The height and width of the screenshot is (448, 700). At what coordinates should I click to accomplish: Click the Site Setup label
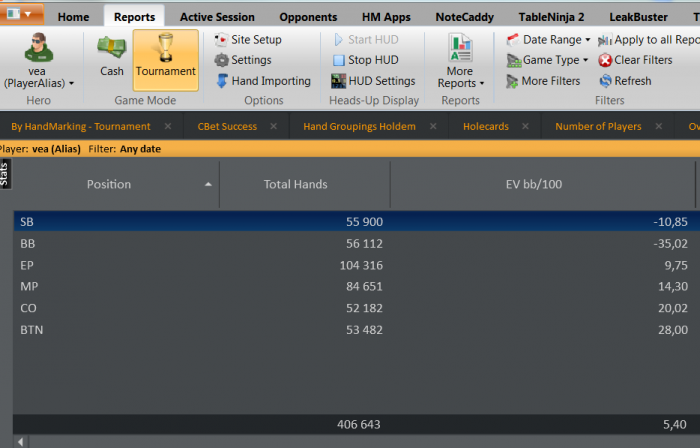click(256, 40)
